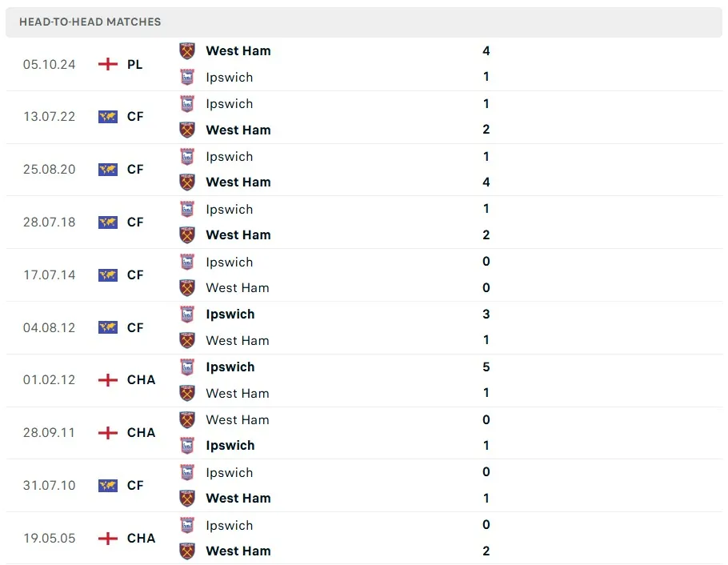Open West Ham link in 17.07.14 match
This screenshot has width=728, height=565.
click(238, 288)
